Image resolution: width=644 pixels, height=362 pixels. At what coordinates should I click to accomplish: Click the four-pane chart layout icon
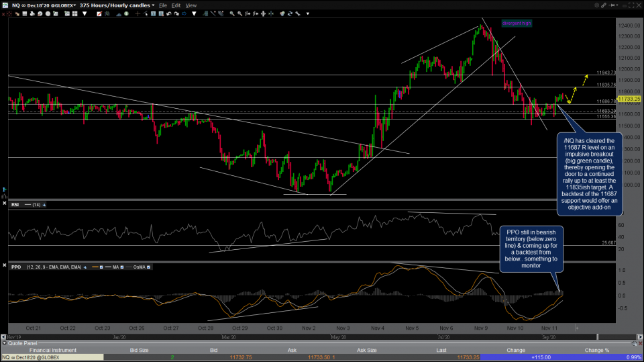click(x=74, y=13)
